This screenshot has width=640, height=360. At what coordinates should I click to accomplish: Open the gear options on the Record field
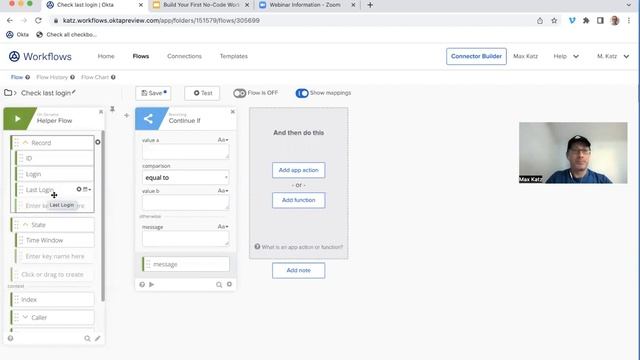(98, 142)
